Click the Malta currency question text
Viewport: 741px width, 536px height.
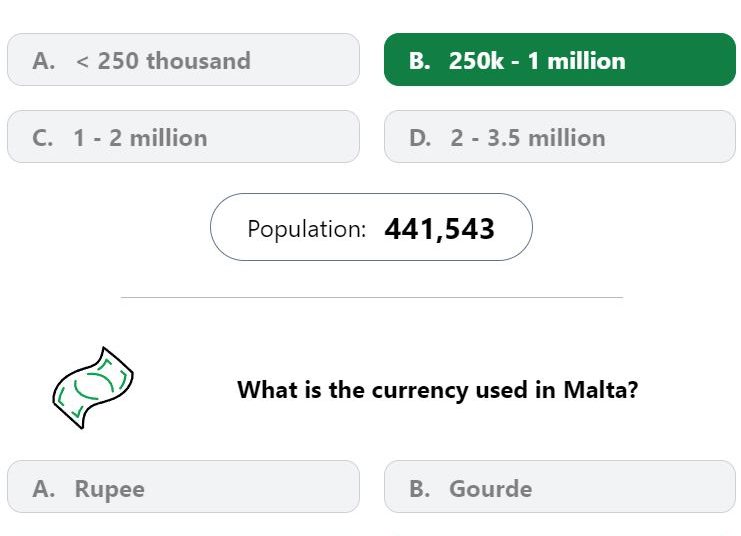coord(438,390)
